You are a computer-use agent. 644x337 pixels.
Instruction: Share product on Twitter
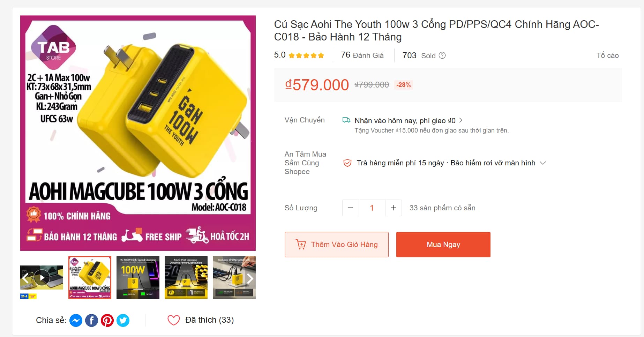click(x=123, y=320)
